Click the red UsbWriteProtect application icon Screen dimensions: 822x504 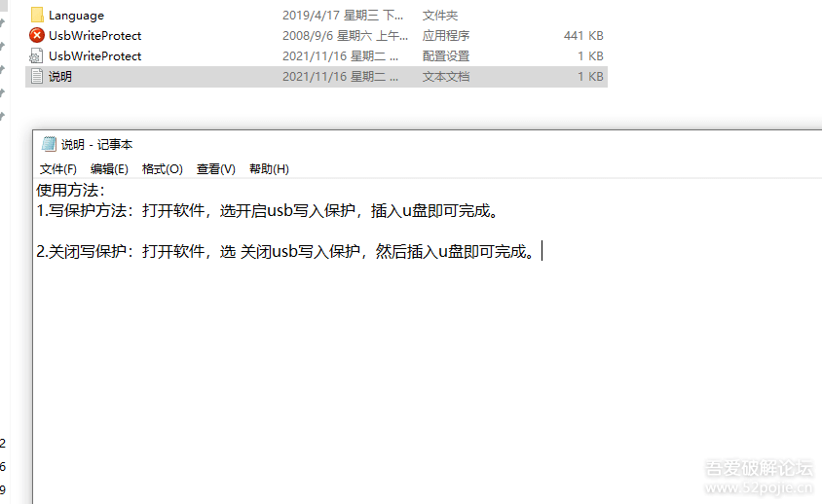click(37, 35)
